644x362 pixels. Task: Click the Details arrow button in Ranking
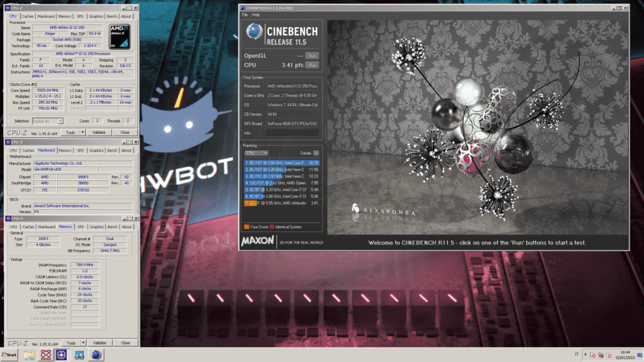pyautogui.click(x=316, y=153)
